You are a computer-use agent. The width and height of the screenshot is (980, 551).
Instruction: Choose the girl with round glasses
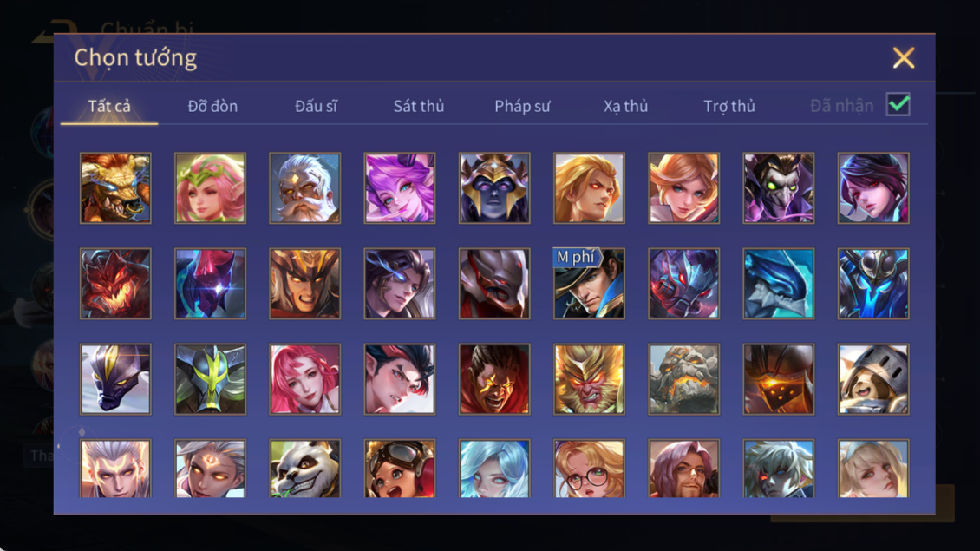click(x=589, y=469)
